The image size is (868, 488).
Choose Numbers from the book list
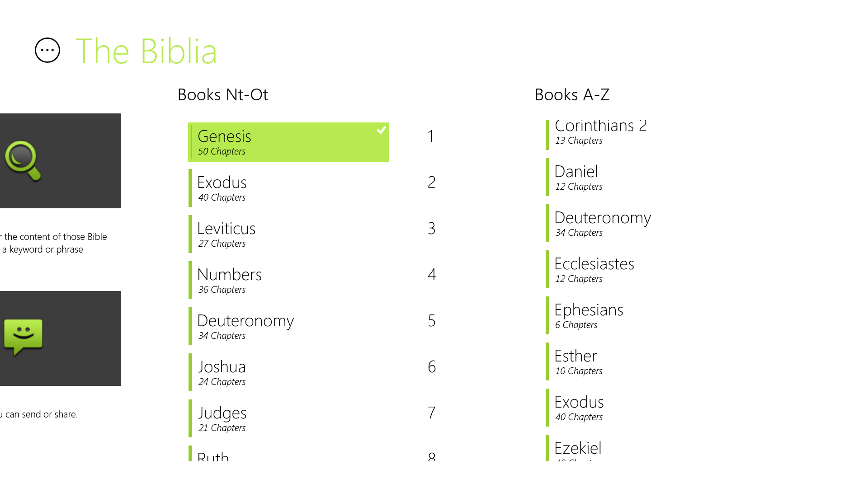[288, 281]
